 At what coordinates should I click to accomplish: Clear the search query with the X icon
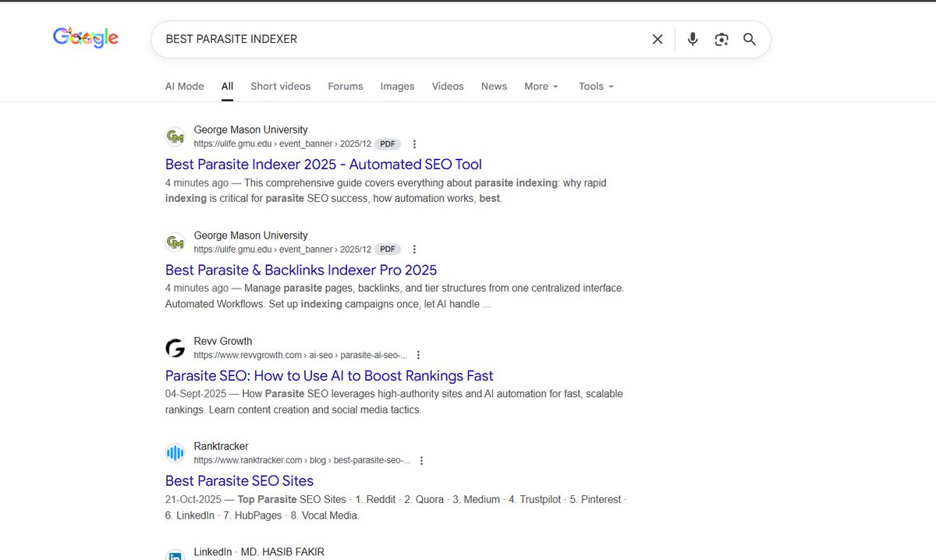(x=658, y=39)
